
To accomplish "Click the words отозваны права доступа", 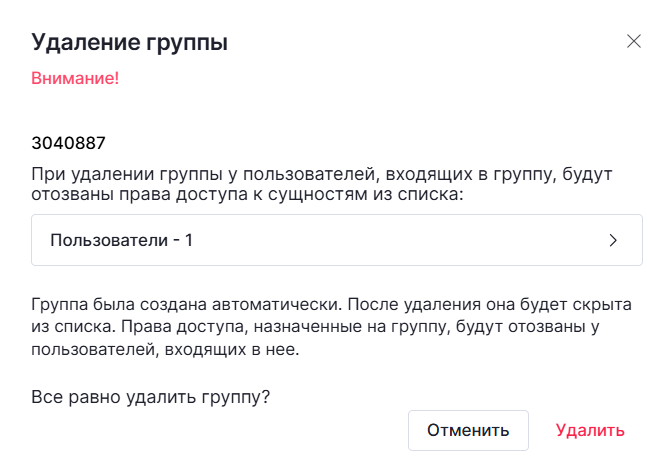I will (x=123, y=194).
